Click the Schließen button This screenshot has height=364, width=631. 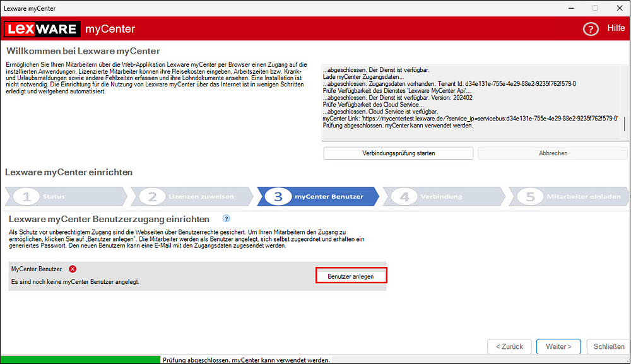click(x=608, y=346)
